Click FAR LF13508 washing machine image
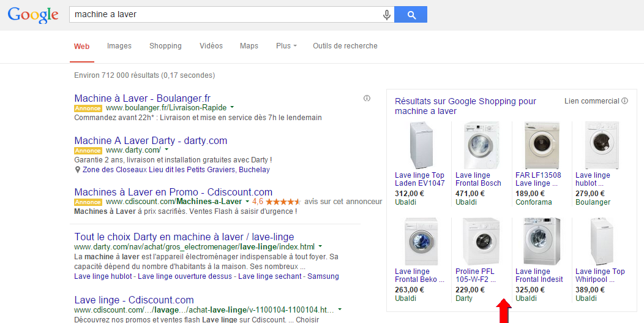The height and width of the screenshot is (323, 644). (x=542, y=145)
